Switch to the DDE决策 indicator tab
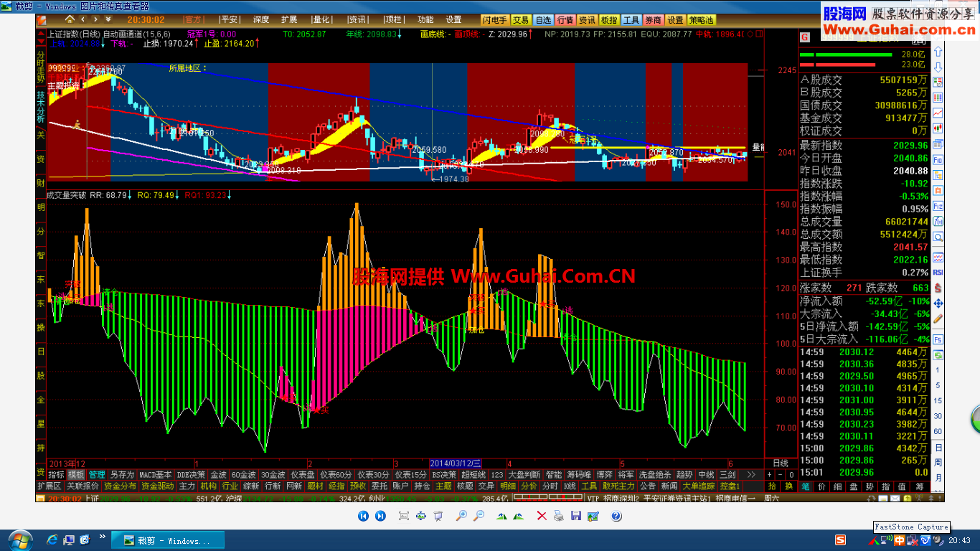 click(x=192, y=474)
